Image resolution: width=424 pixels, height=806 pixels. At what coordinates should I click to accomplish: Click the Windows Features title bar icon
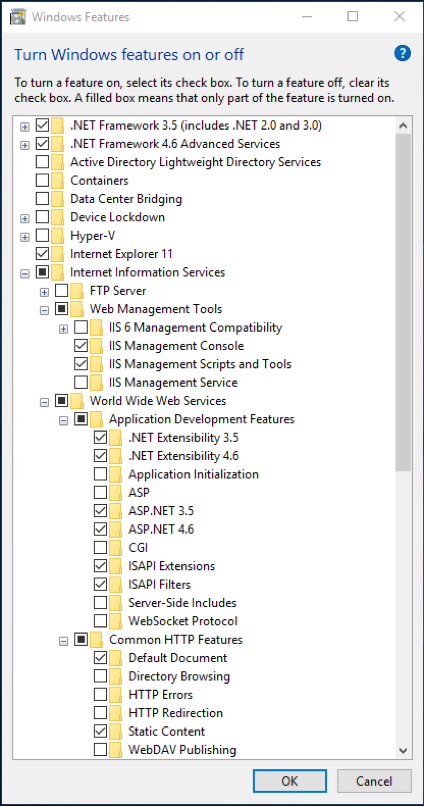pos(17,16)
